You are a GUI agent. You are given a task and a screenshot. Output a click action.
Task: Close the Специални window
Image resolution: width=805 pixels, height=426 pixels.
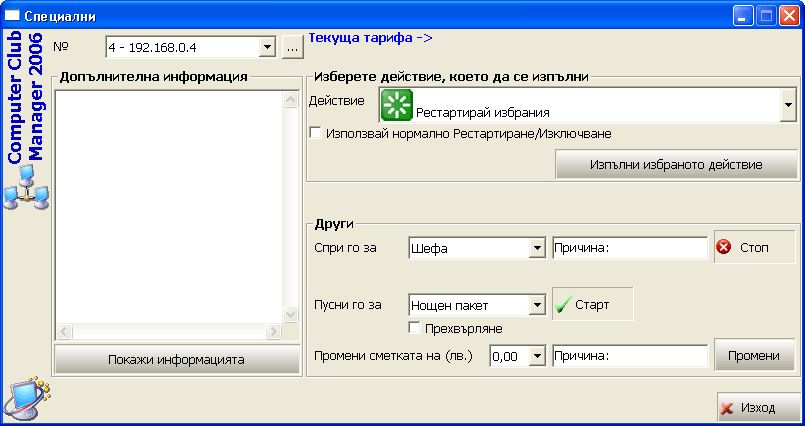point(789,16)
